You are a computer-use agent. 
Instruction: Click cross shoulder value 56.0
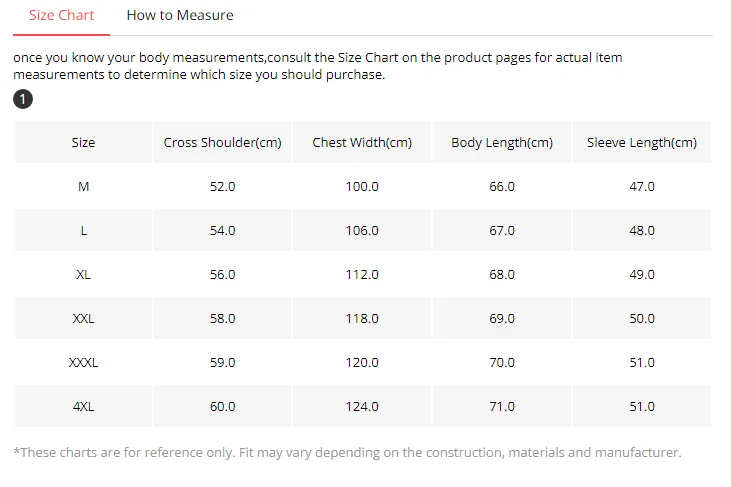(x=222, y=274)
